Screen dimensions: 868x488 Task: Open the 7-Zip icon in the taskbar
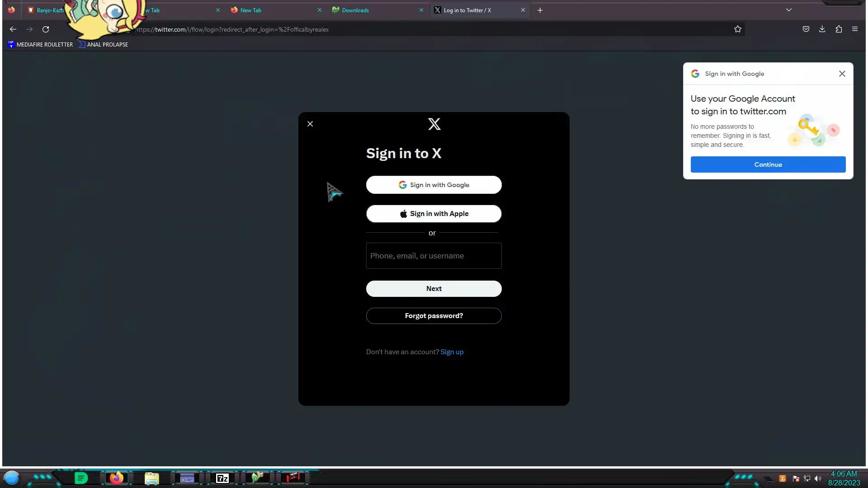[222, 478]
